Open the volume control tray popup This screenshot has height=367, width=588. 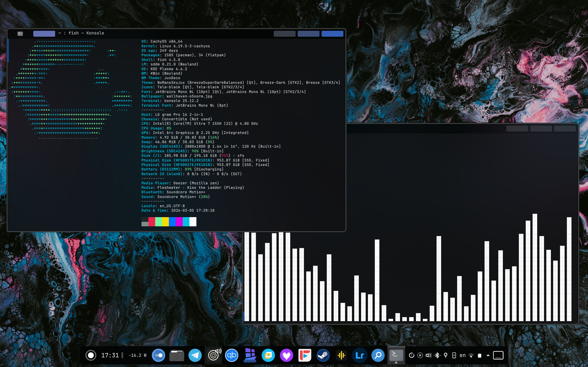[429, 355]
